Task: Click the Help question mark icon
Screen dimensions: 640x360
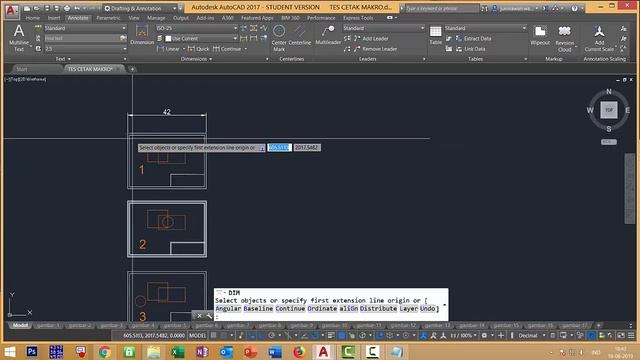Action: [x=574, y=8]
